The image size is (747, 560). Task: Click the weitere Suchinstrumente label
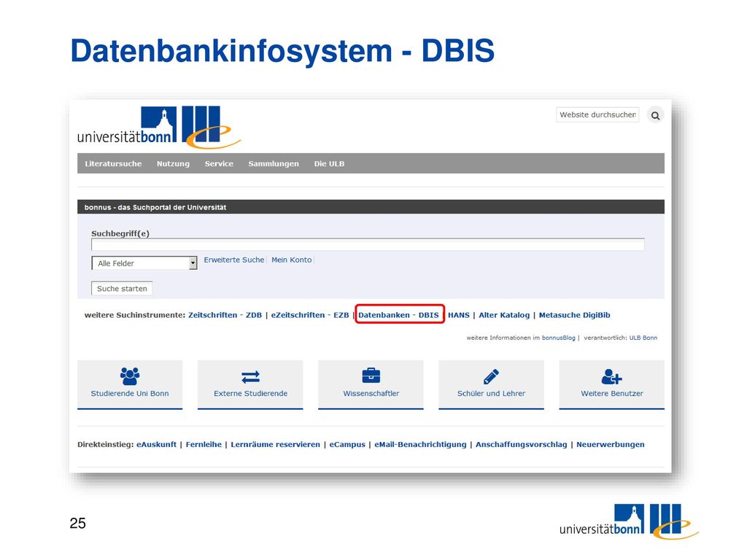[135, 315]
